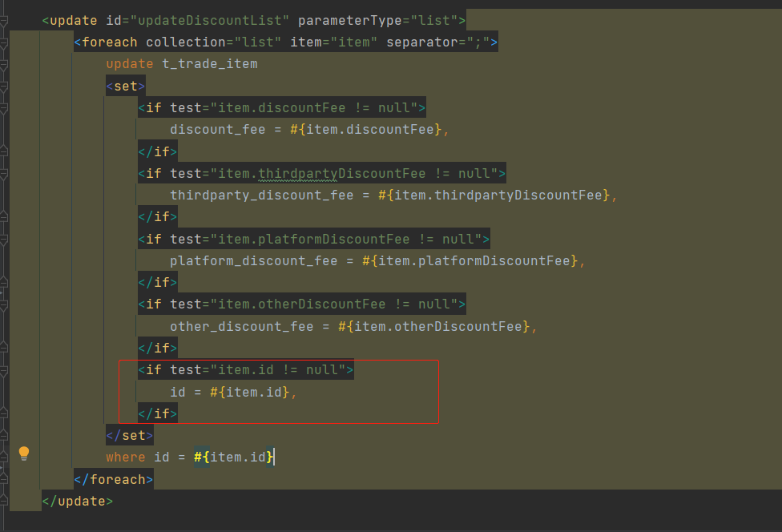Click fold end marker beside closing update tag
The height and width of the screenshot is (532, 782).
point(3,501)
